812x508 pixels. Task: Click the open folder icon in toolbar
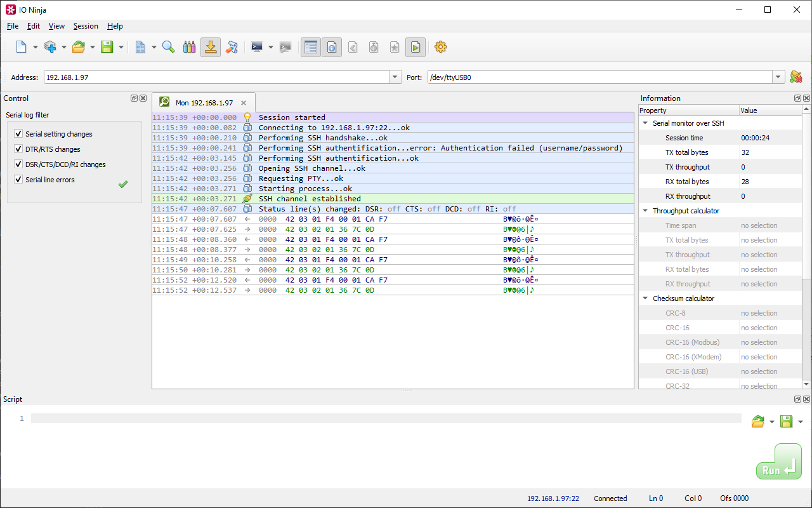coord(79,47)
